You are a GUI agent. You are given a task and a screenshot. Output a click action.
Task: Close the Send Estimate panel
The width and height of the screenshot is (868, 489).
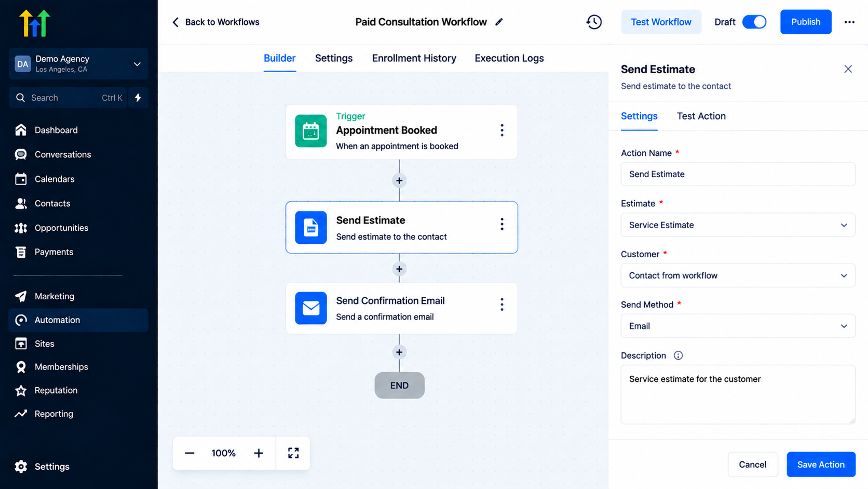848,69
